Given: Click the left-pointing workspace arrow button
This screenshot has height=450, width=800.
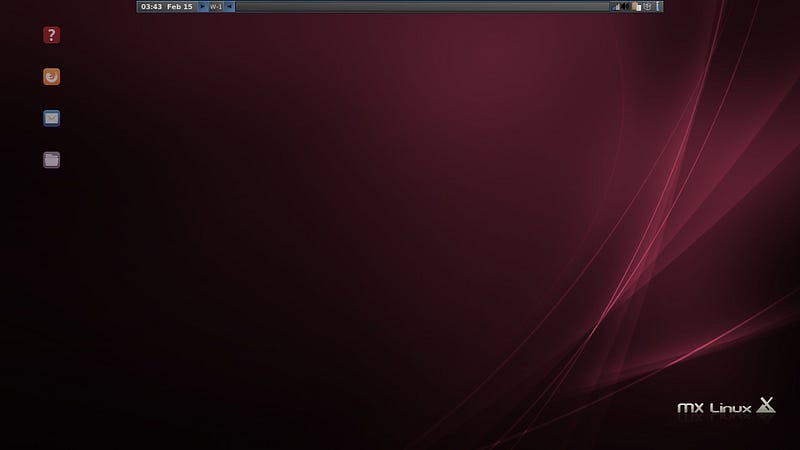Looking at the screenshot, I should [x=230, y=7].
